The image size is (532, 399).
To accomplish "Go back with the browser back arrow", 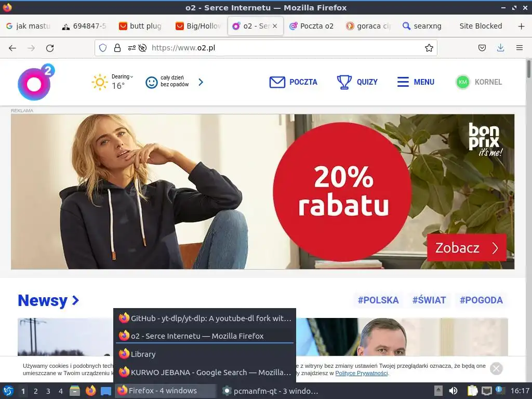I will coord(12,48).
